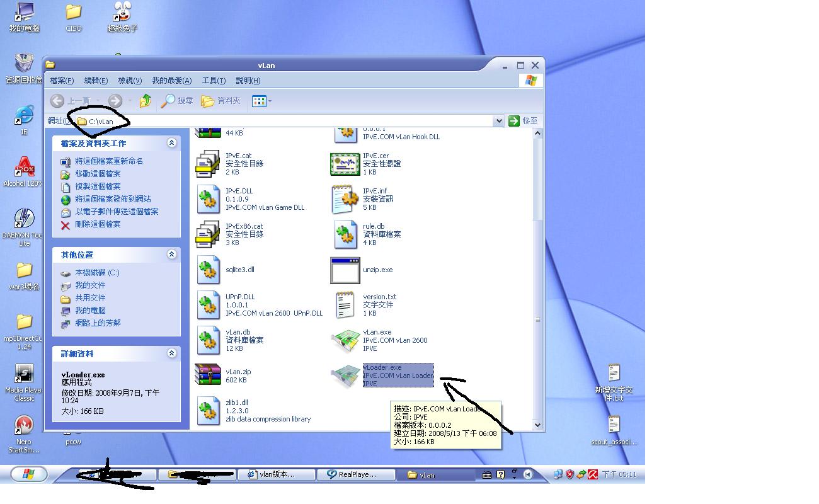This screenshot has height=504, width=819.
Task: Go to 共用文件 shared documents
Action: click(x=90, y=298)
